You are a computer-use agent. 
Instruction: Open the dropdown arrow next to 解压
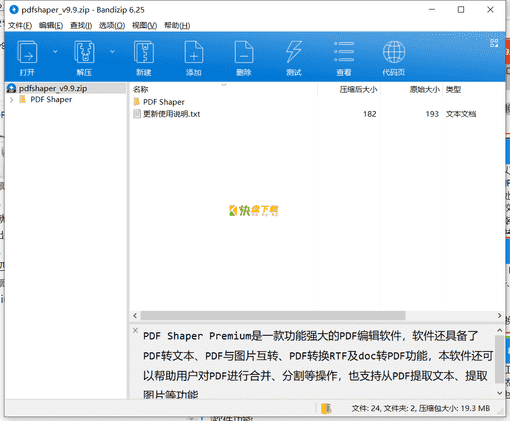click(x=112, y=52)
